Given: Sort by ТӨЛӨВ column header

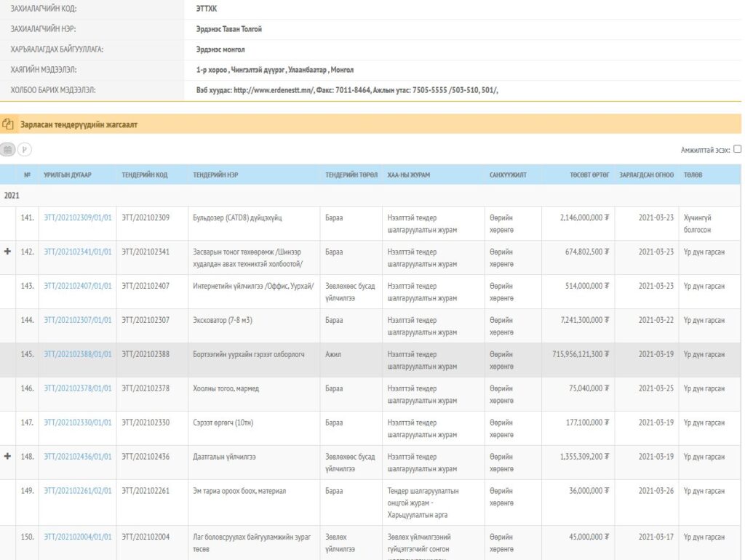Looking at the screenshot, I should tap(693, 175).
